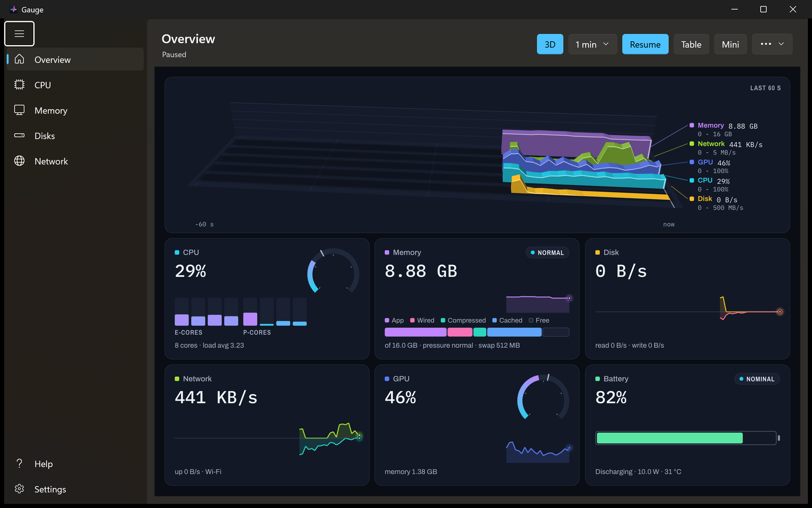Click 'read 0 B/s · write 0 B/s' text
The image size is (812, 508).
click(629, 345)
